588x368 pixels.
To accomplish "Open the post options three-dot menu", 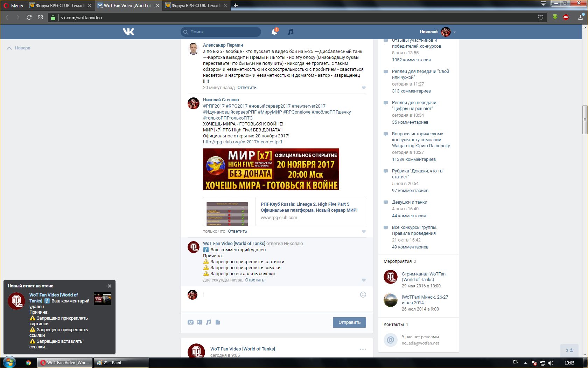I will tap(363, 349).
